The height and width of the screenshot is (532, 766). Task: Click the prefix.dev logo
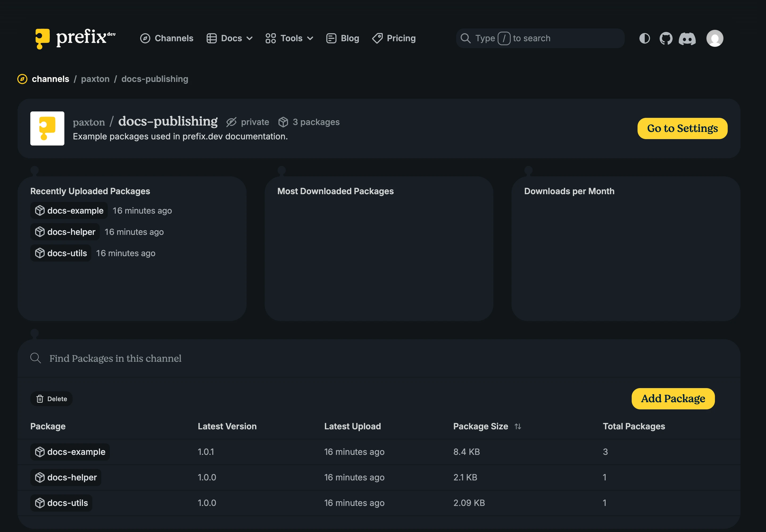pyautogui.click(x=75, y=38)
